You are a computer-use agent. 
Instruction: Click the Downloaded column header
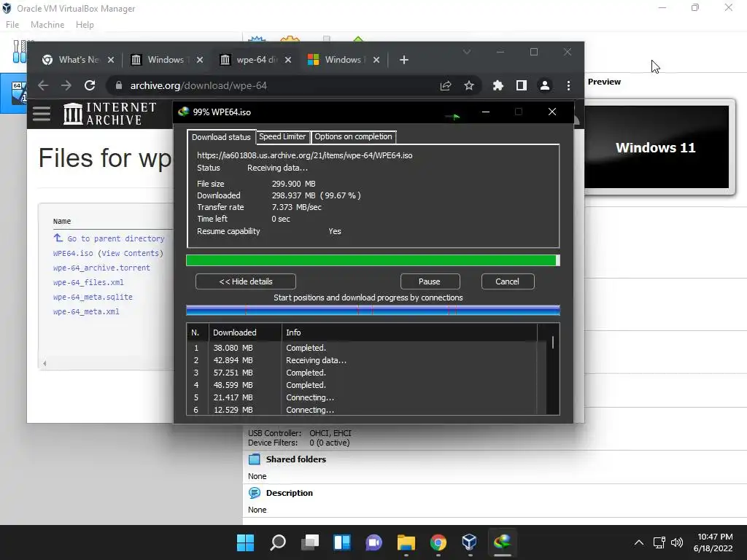pos(245,332)
